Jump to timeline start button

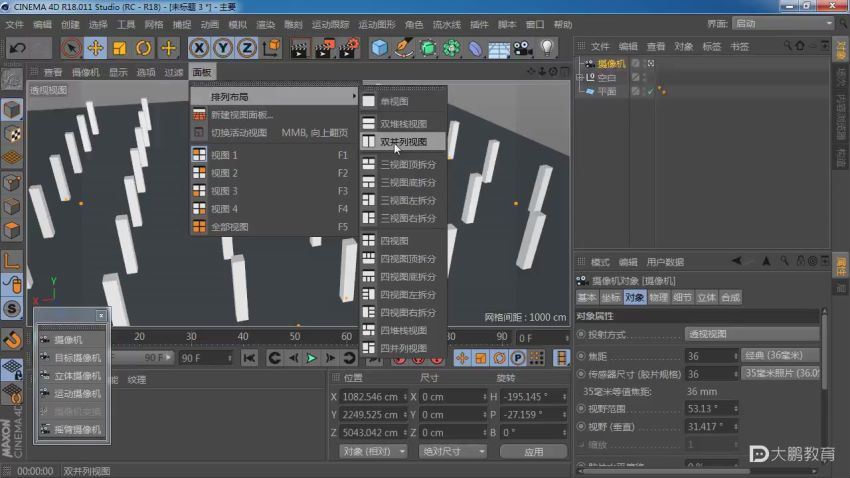click(249, 358)
